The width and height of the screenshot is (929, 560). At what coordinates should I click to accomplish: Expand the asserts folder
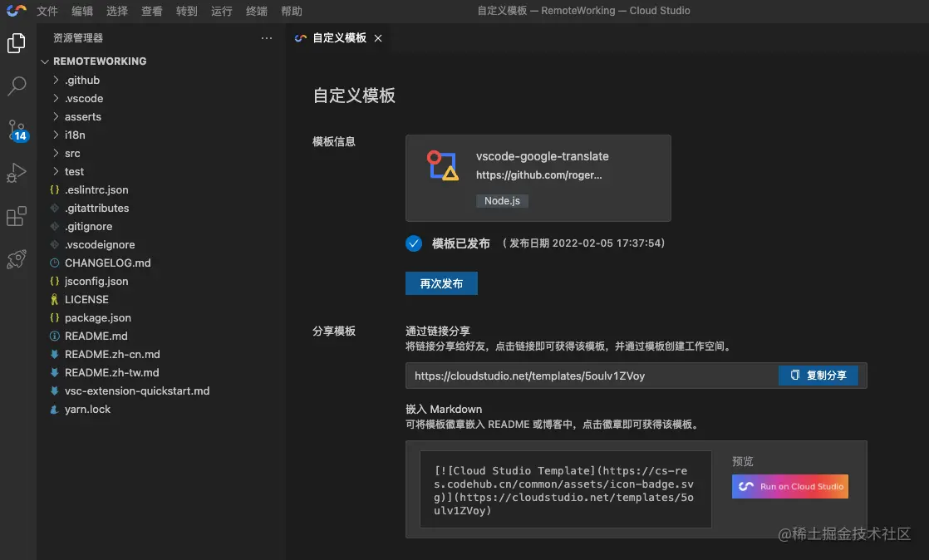pos(56,117)
